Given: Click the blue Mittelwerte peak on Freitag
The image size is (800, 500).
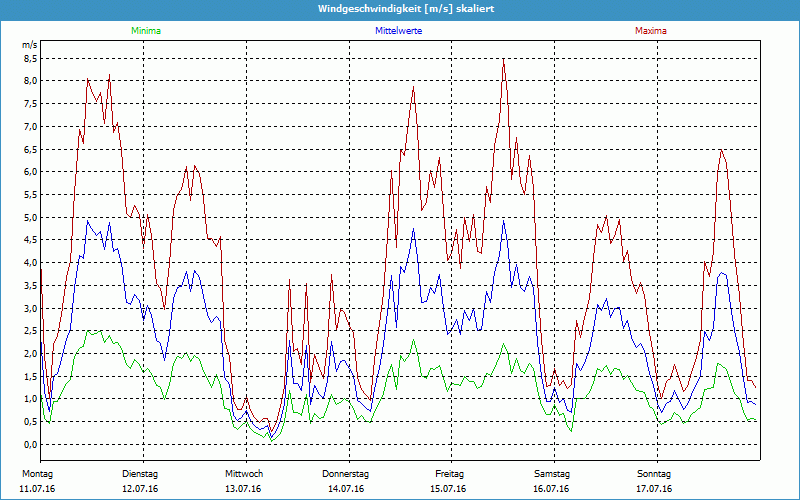Looking at the screenshot, I should coord(504,221).
